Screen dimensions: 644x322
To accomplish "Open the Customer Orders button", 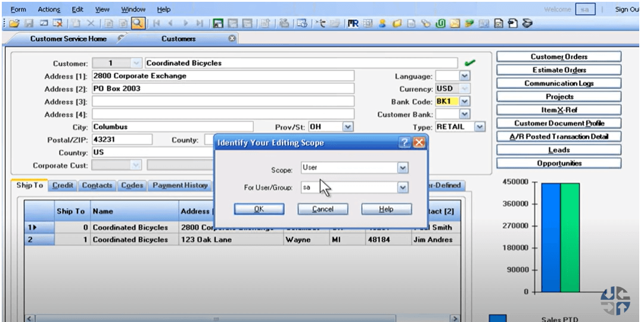I will 559,57.
